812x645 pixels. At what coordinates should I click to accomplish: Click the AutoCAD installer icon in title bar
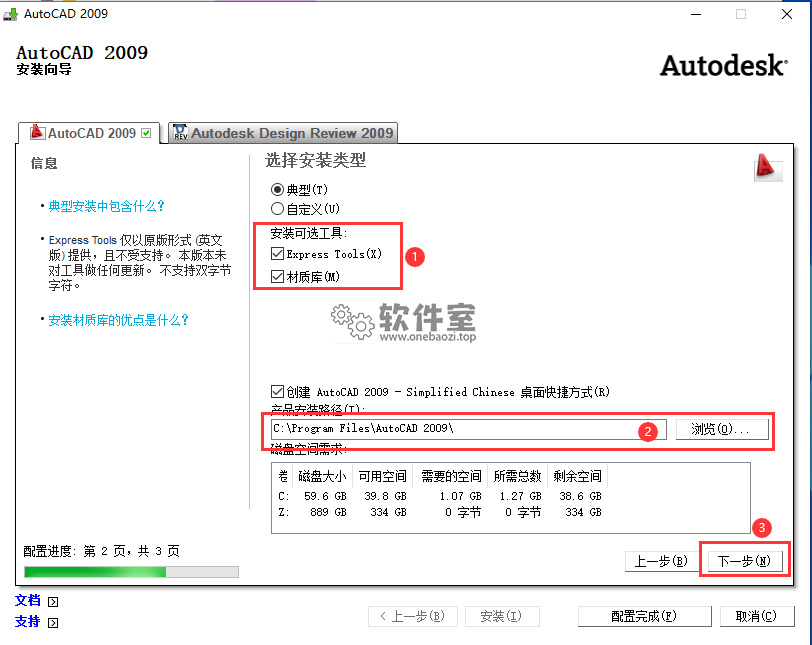[x=10, y=14]
